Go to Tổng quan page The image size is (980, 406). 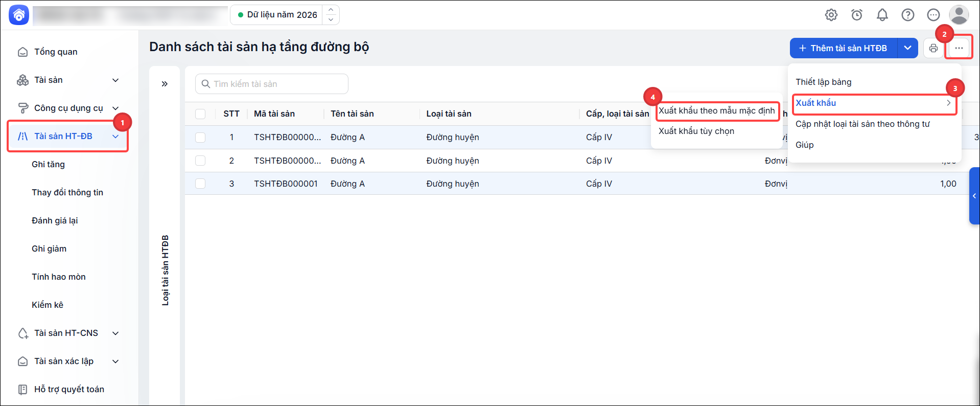[x=56, y=52]
